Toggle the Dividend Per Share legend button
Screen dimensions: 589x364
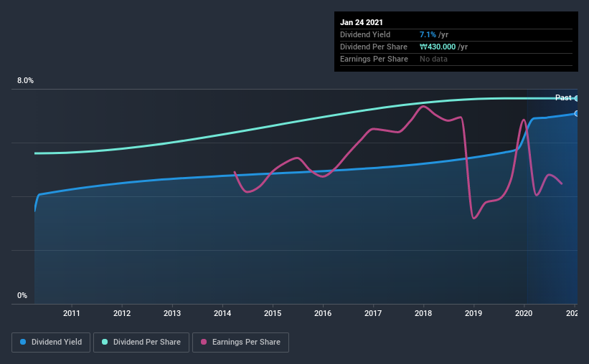[141, 343]
